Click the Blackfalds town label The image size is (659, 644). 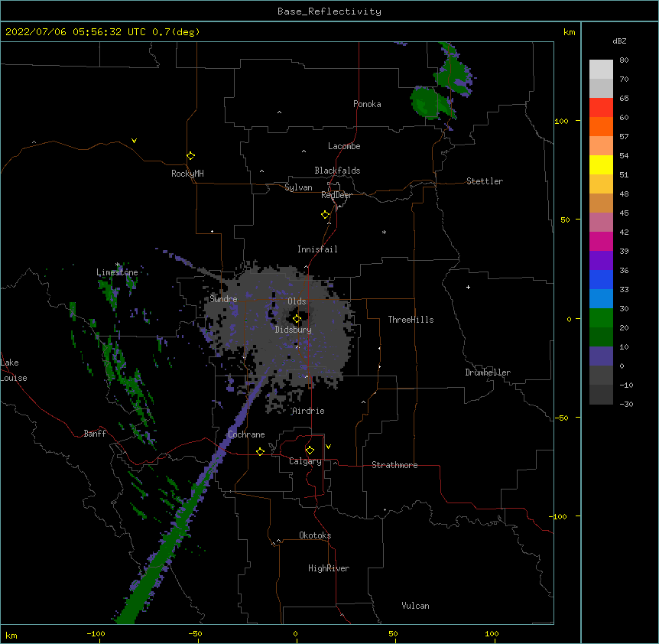click(x=337, y=171)
